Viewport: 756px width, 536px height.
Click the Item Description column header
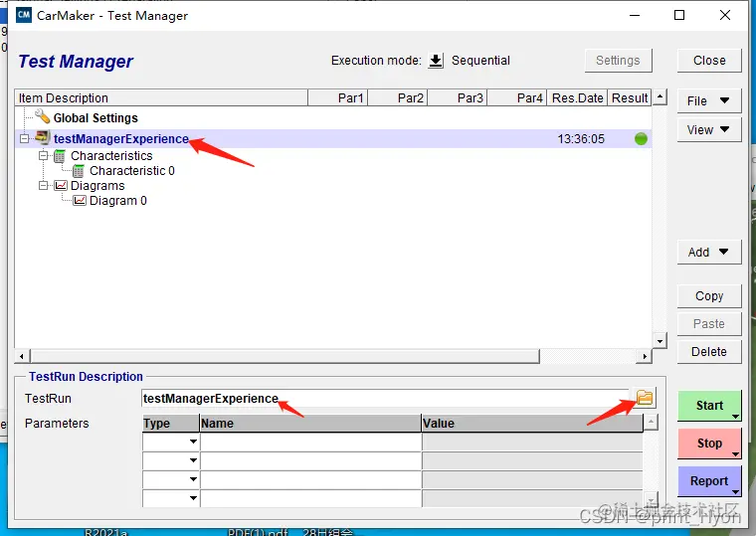(x=161, y=97)
